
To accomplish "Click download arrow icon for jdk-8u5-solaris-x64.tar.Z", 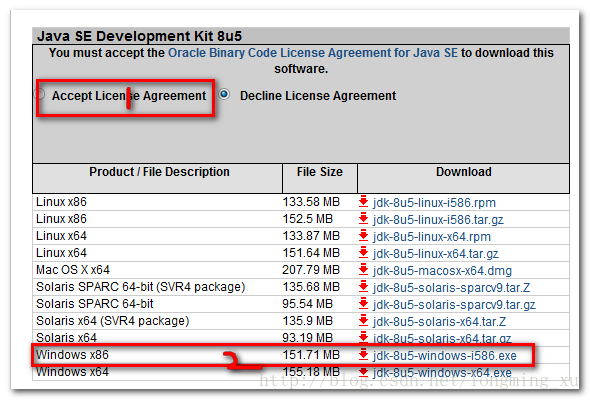I will pos(363,321).
